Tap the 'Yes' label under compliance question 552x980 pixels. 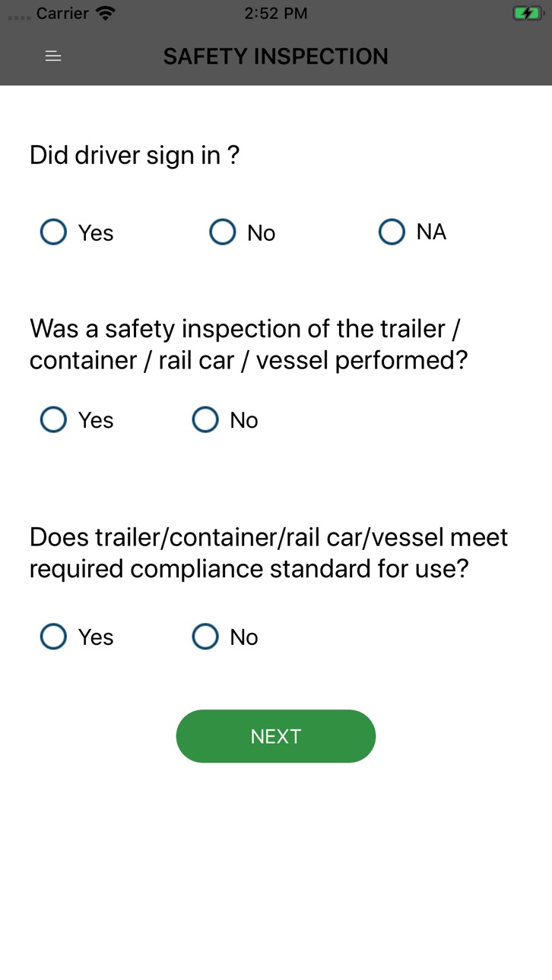point(96,637)
